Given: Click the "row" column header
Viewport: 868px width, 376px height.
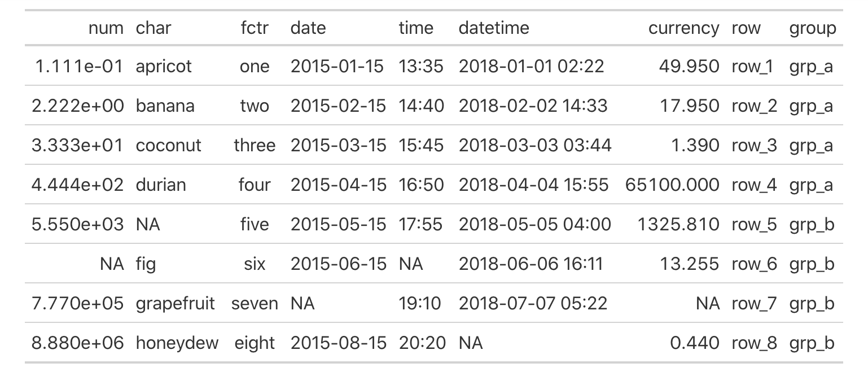Looking at the screenshot, I should click(746, 28).
